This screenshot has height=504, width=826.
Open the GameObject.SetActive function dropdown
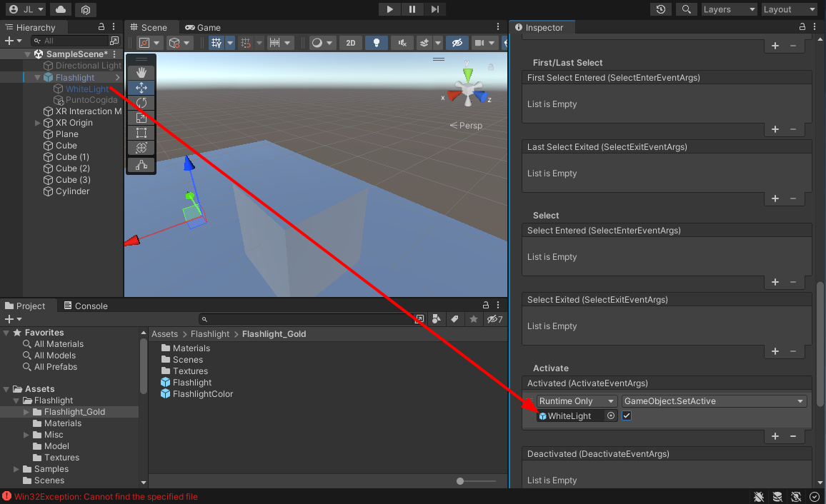click(x=714, y=401)
